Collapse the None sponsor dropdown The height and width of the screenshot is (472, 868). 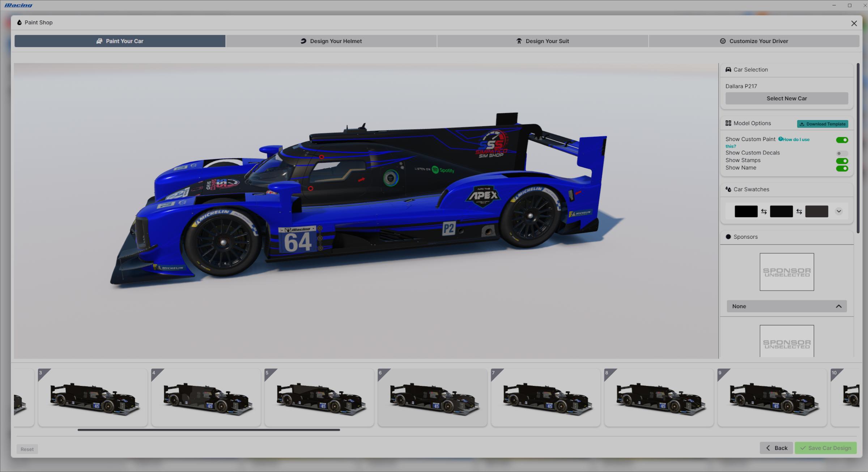pyautogui.click(x=839, y=306)
